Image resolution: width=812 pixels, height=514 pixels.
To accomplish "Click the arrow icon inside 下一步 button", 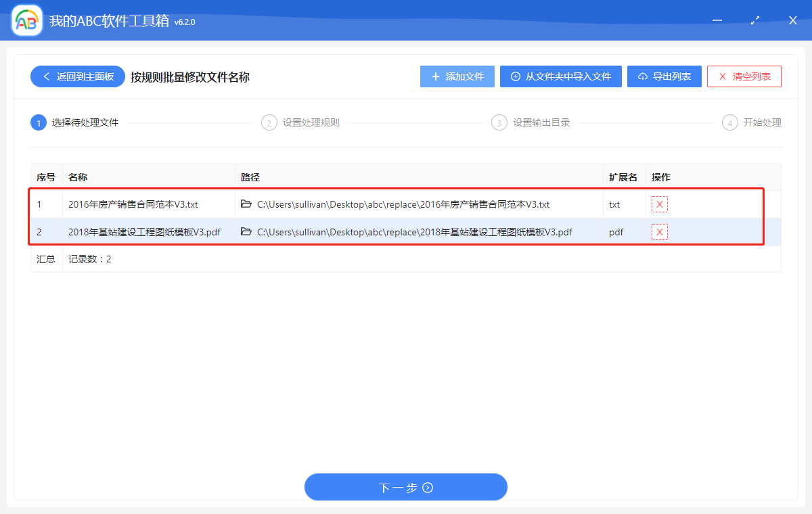I will pos(428,487).
